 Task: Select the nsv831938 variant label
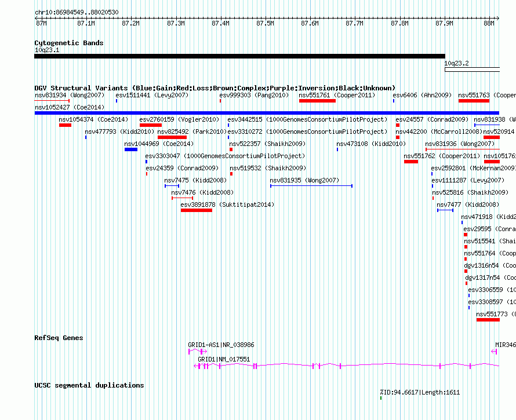495,119
